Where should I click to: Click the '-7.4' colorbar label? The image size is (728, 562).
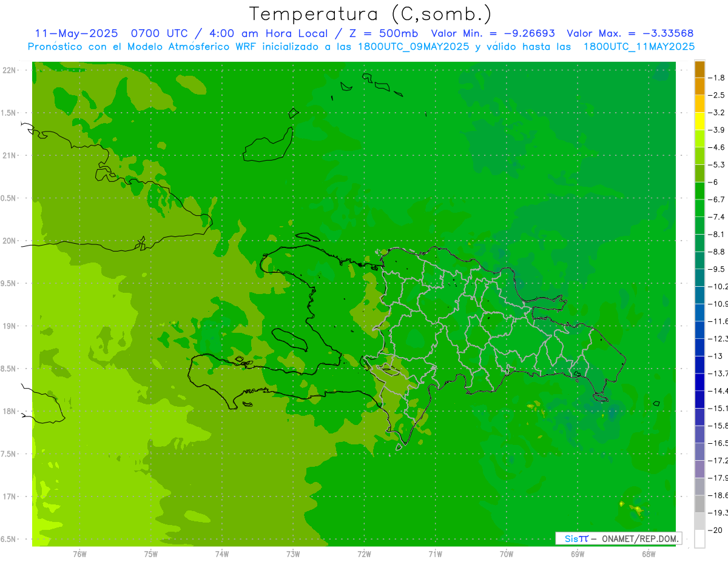(x=716, y=217)
